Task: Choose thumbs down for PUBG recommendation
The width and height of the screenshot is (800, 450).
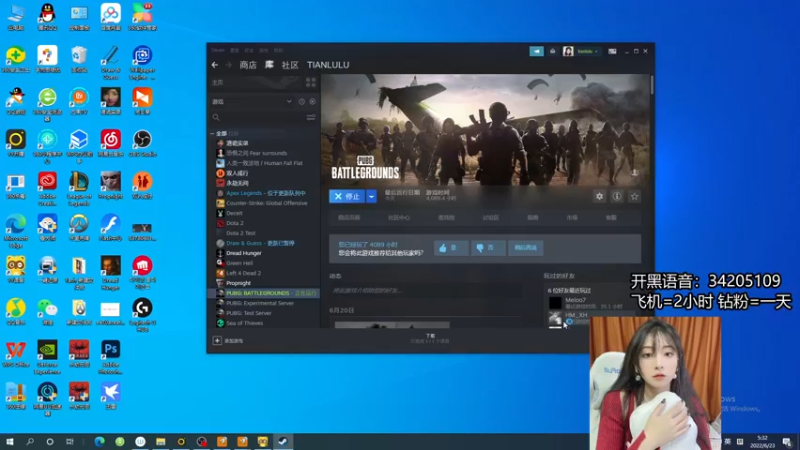Action: tap(488, 247)
